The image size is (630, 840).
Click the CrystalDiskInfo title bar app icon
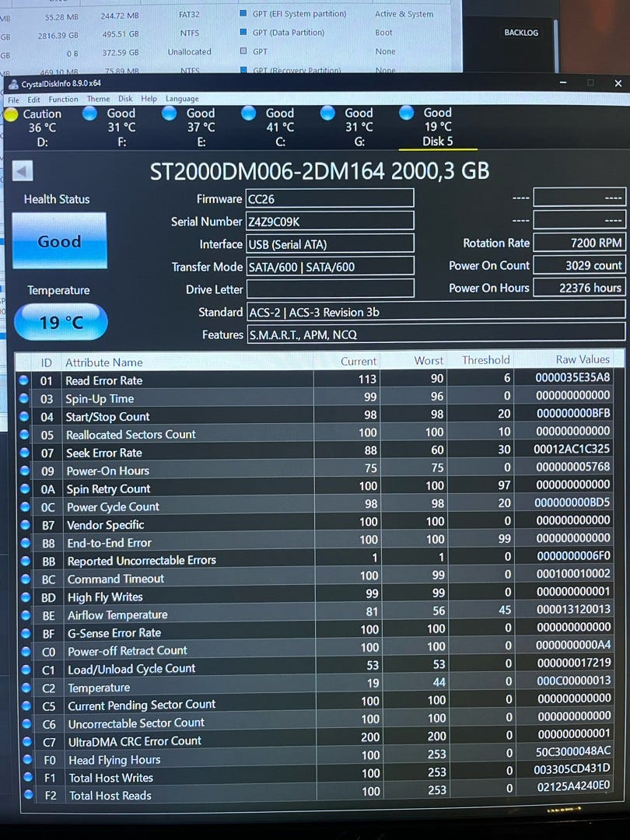click(13, 84)
